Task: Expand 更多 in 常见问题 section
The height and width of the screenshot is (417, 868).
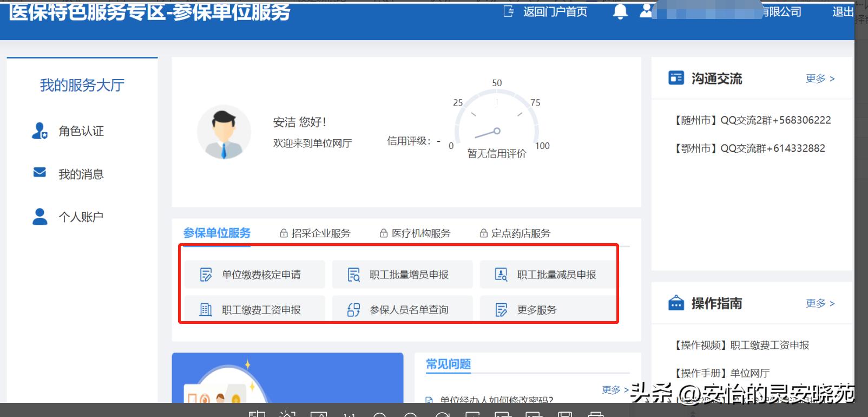Action: 615,390
